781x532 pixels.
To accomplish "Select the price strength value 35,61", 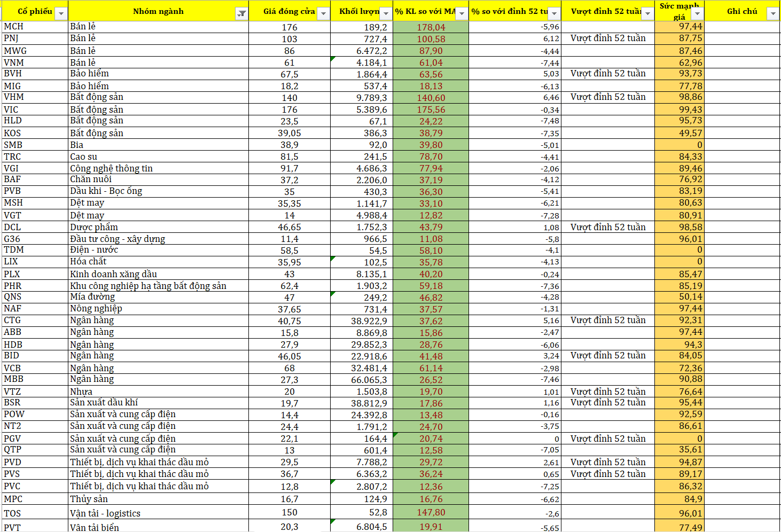I will click(x=680, y=450).
